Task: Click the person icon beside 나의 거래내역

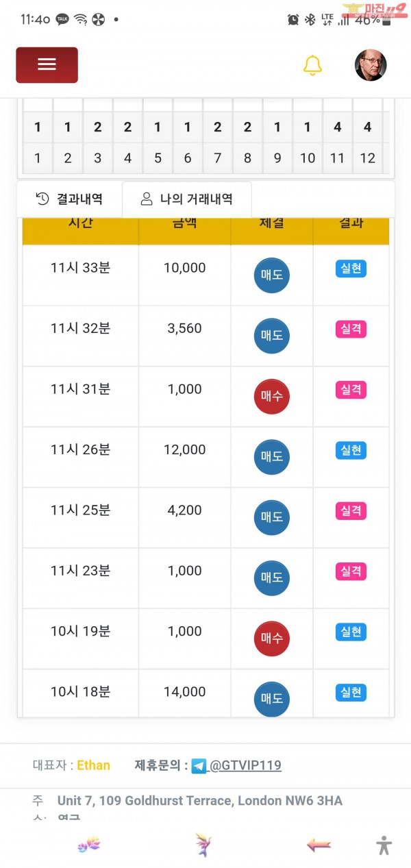Action: pyautogui.click(x=146, y=199)
